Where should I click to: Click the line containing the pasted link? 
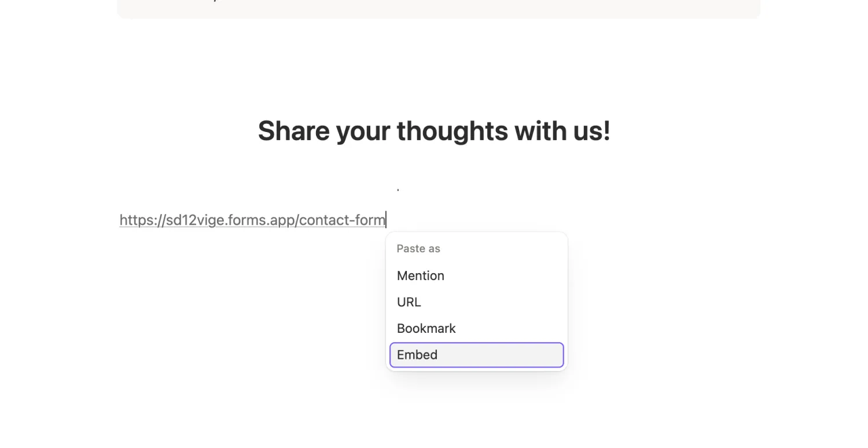point(252,220)
